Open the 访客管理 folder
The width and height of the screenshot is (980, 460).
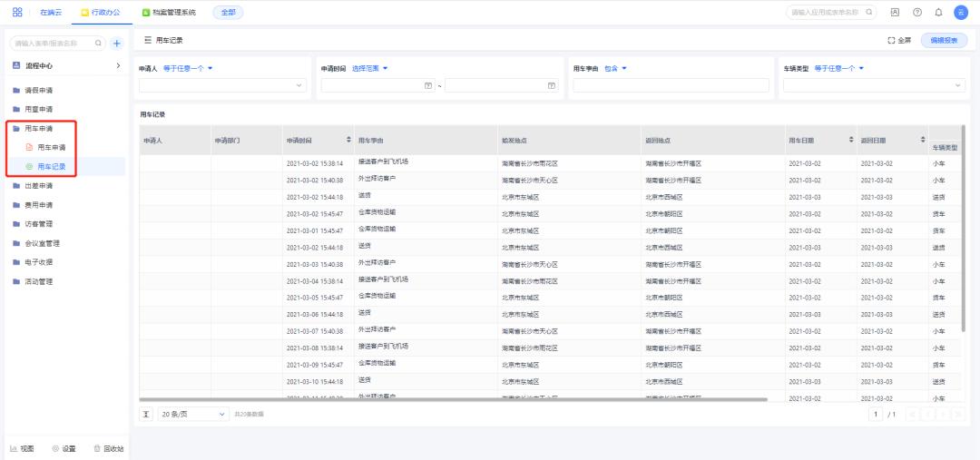pyautogui.click(x=41, y=224)
